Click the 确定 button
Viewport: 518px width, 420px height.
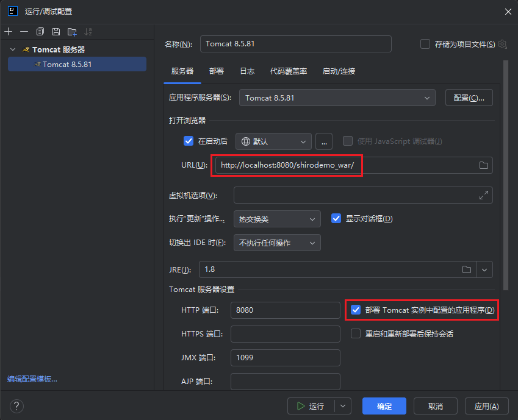tap(384, 406)
